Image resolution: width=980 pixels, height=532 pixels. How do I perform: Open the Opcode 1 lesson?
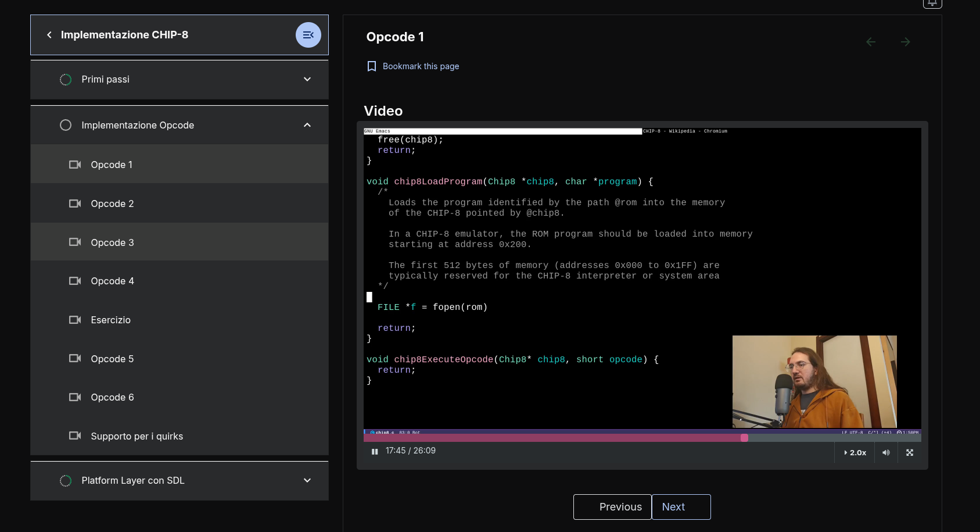tap(180, 165)
